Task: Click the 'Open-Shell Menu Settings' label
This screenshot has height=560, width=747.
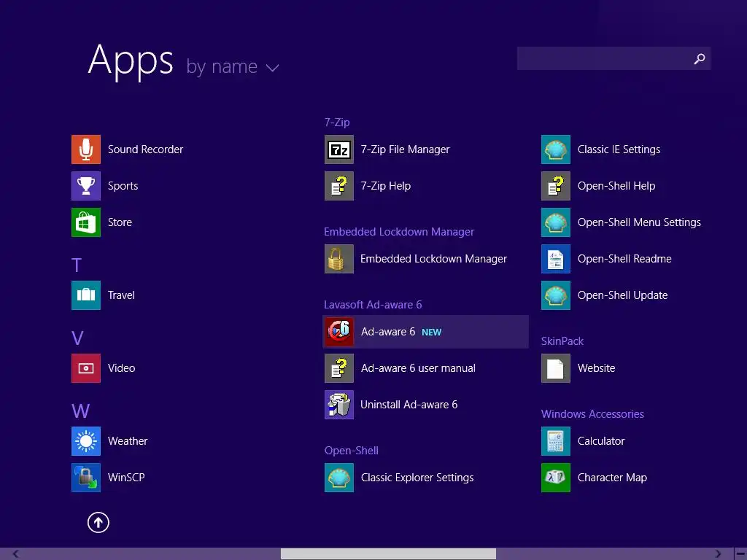Action: tap(639, 222)
